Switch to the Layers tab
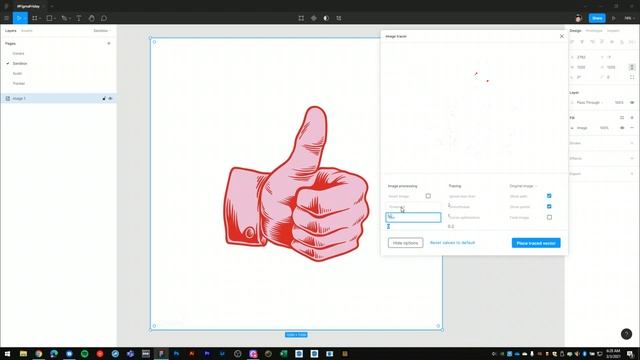 click(11, 31)
